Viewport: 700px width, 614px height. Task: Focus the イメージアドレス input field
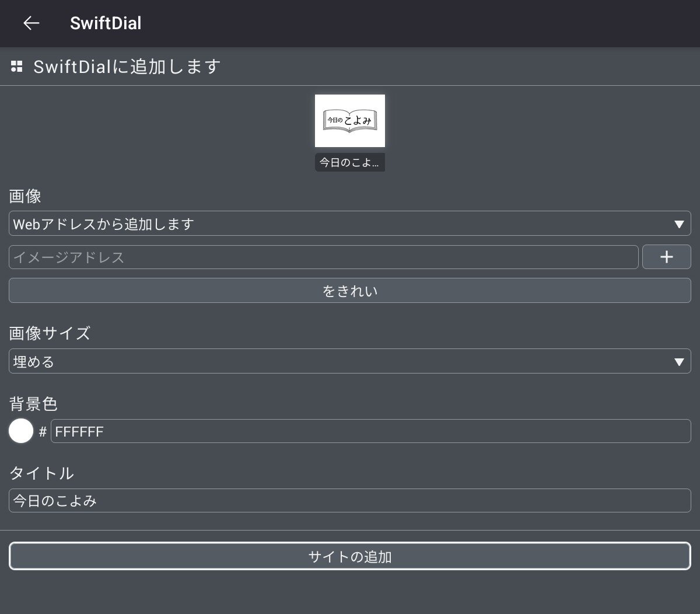pyautogui.click(x=324, y=257)
